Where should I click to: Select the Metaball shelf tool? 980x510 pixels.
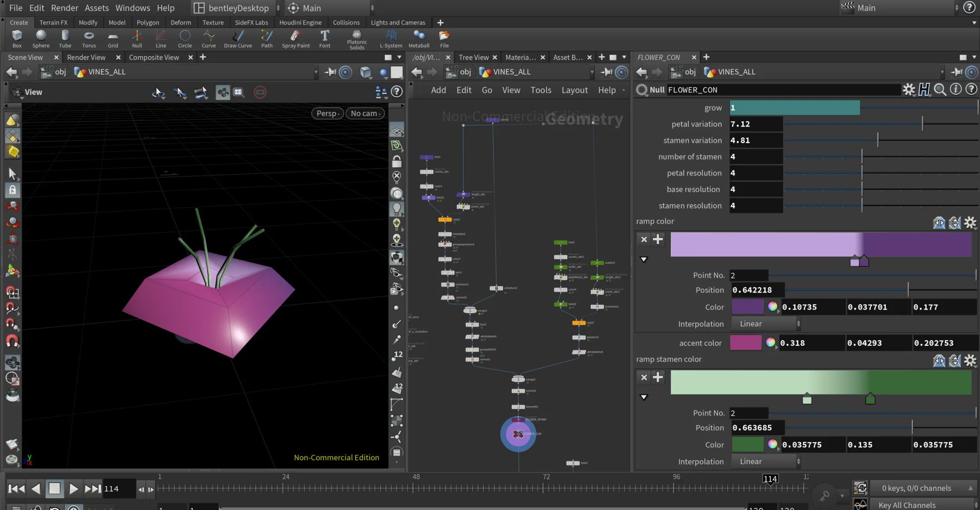click(419, 39)
